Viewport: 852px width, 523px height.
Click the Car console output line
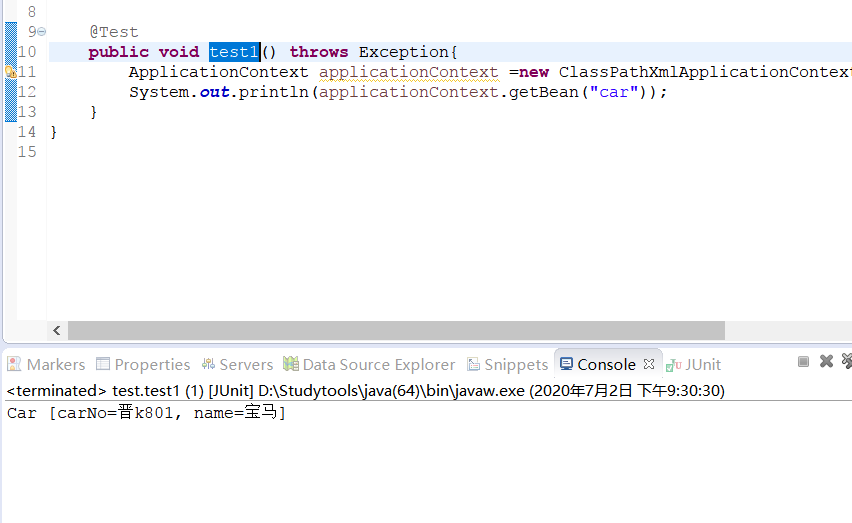pos(146,413)
